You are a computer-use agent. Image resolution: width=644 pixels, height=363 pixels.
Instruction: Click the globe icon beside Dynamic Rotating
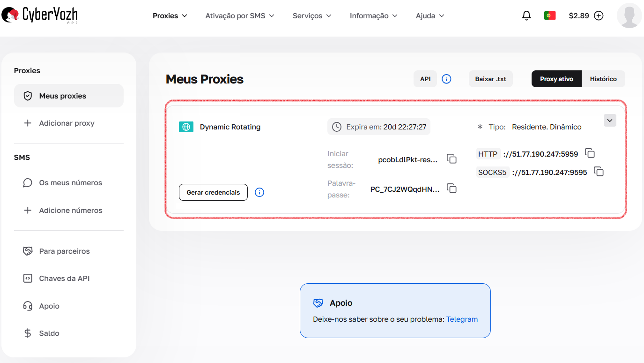(186, 127)
